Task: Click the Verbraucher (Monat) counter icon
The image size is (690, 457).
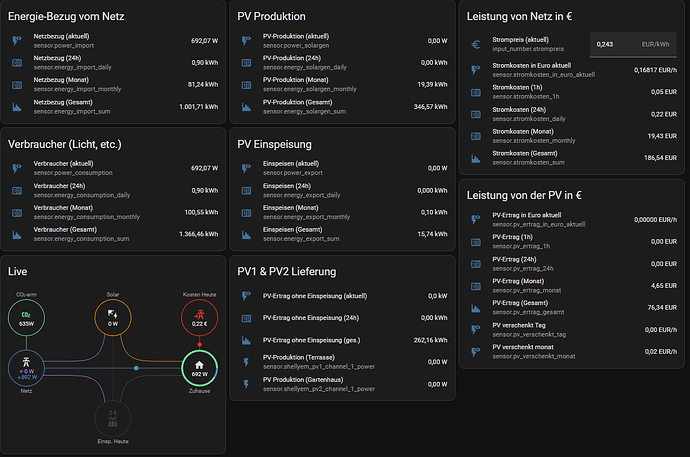Action: coord(17,213)
